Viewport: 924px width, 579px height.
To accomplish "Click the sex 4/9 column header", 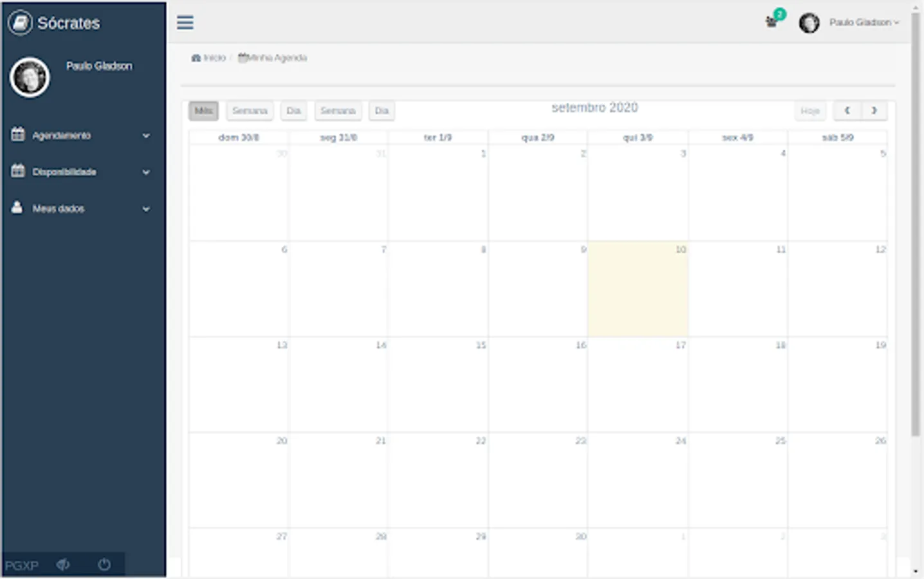I will [737, 137].
